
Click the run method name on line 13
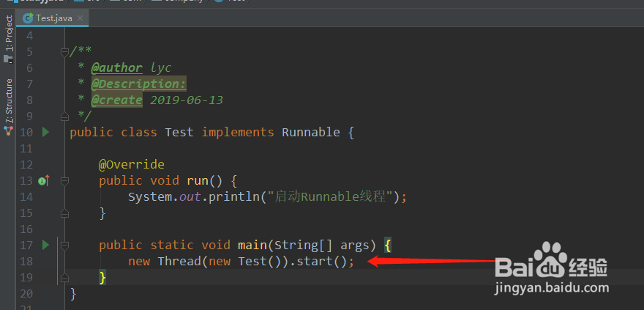[x=198, y=181]
